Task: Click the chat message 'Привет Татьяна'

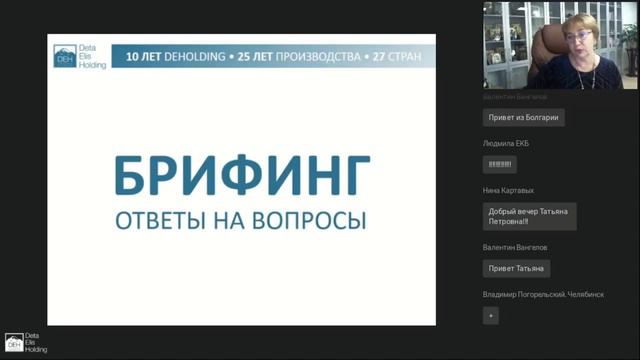Action: [516, 269]
